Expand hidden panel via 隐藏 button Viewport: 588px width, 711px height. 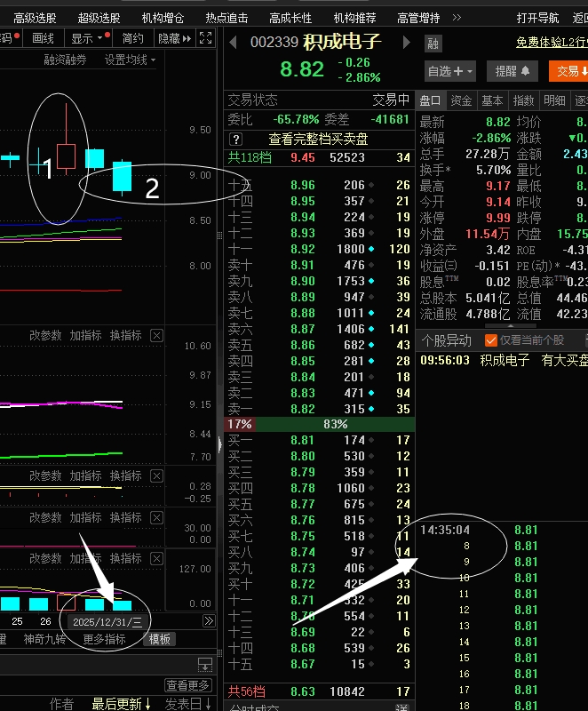(174, 38)
